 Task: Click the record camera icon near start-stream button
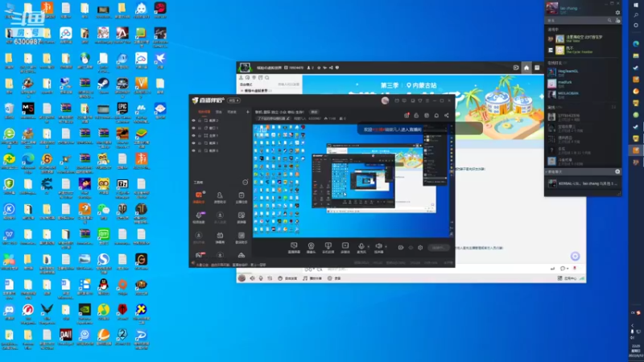[x=401, y=248]
